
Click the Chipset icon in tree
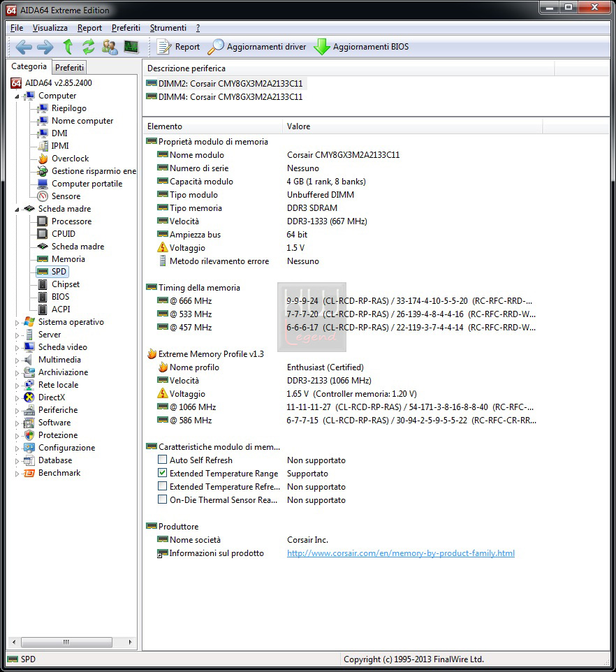click(43, 284)
